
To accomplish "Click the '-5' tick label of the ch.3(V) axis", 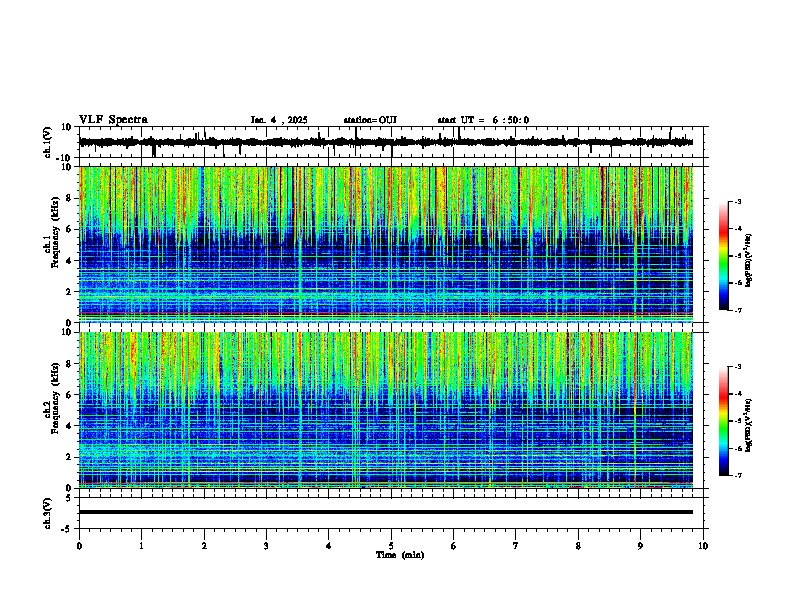I will tap(68, 529).
